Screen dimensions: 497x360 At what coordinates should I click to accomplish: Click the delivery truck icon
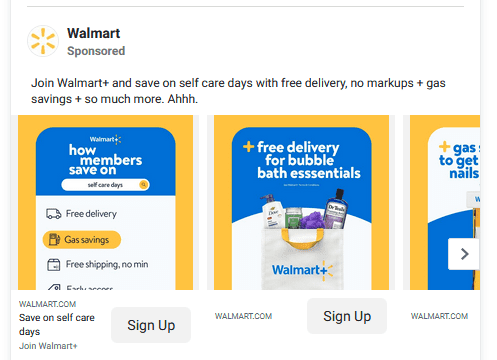point(54,214)
